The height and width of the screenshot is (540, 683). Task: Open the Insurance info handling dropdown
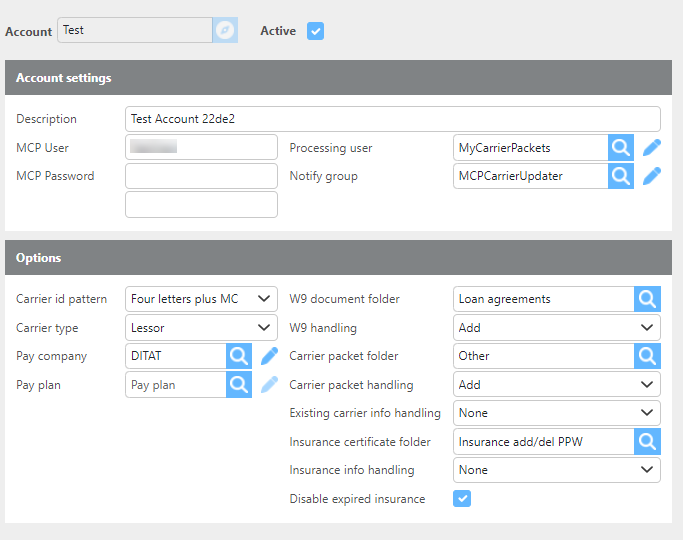coord(556,470)
